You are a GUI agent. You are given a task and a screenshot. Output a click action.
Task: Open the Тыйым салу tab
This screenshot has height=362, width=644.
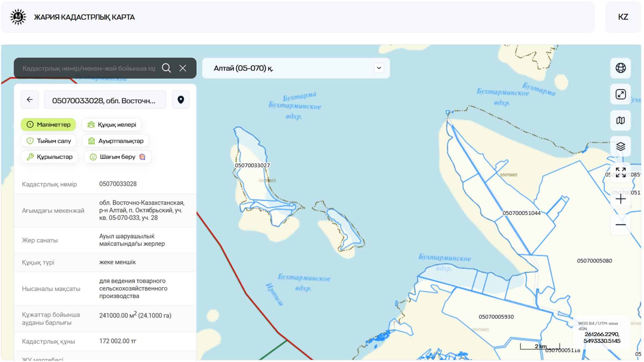(49, 141)
